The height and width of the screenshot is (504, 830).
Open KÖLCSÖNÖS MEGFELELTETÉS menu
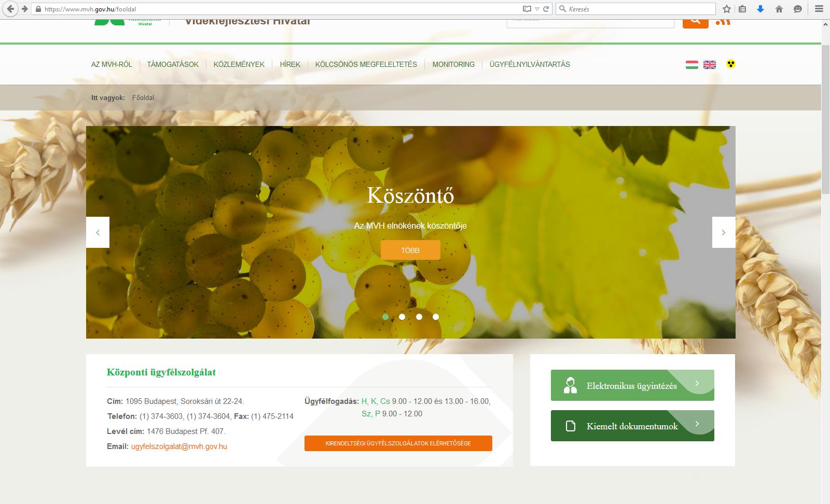[x=366, y=64]
